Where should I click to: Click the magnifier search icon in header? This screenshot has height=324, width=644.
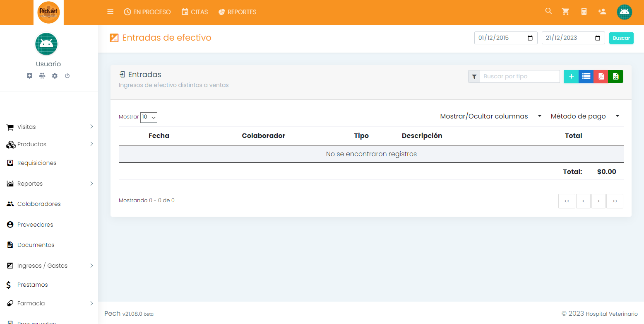click(x=548, y=11)
